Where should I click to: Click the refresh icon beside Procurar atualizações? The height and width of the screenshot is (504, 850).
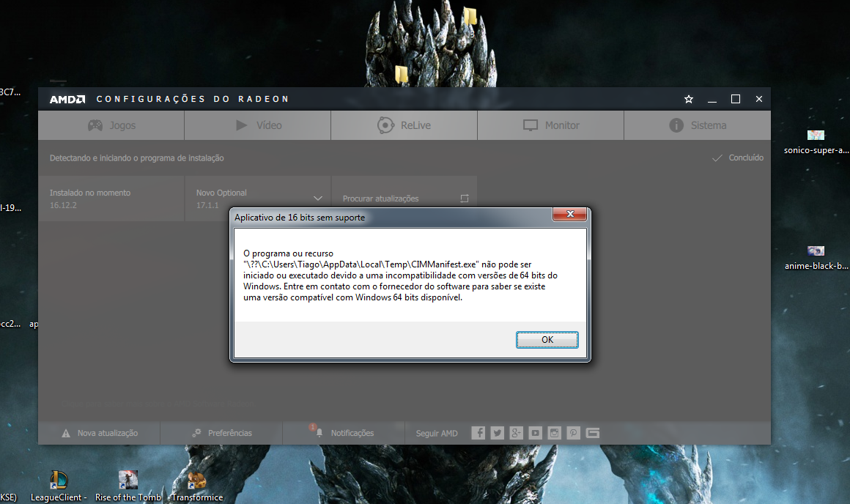coord(465,199)
